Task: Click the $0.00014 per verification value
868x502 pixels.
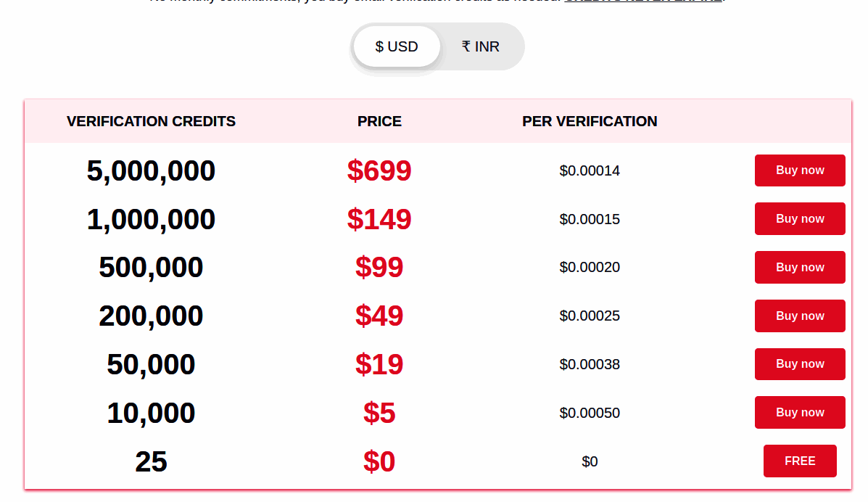Action: click(x=590, y=171)
